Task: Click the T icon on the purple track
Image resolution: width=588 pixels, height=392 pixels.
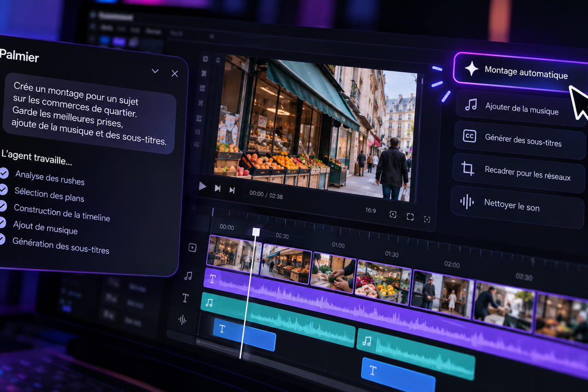Action: coord(212,279)
